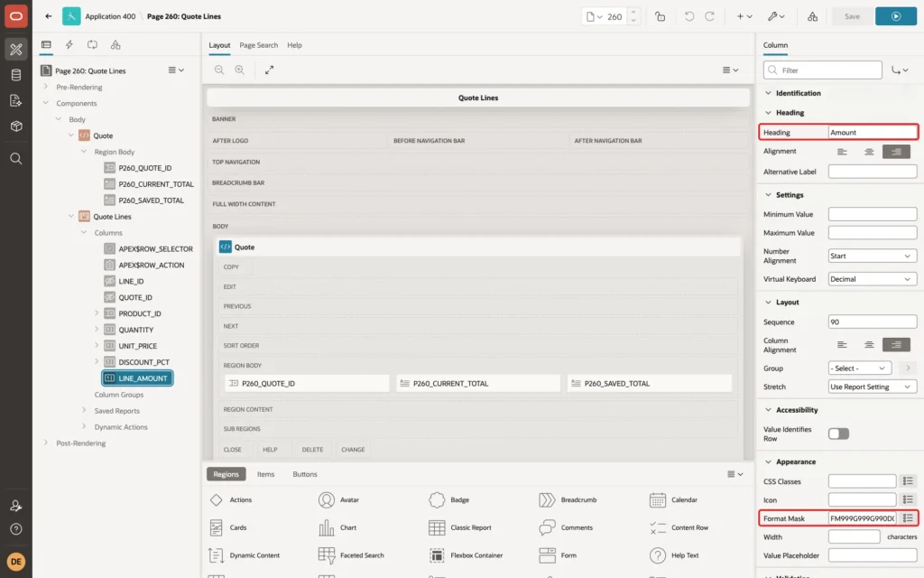The image size is (924, 578).
Task: Toggle Value Identifies Row switch
Action: point(838,434)
